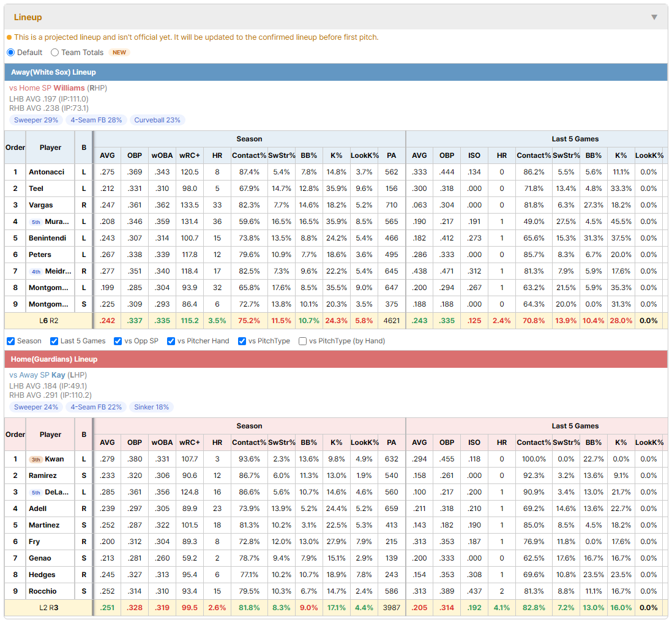
Task: Sort Guardians table by wOBA column
Action: click(162, 442)
